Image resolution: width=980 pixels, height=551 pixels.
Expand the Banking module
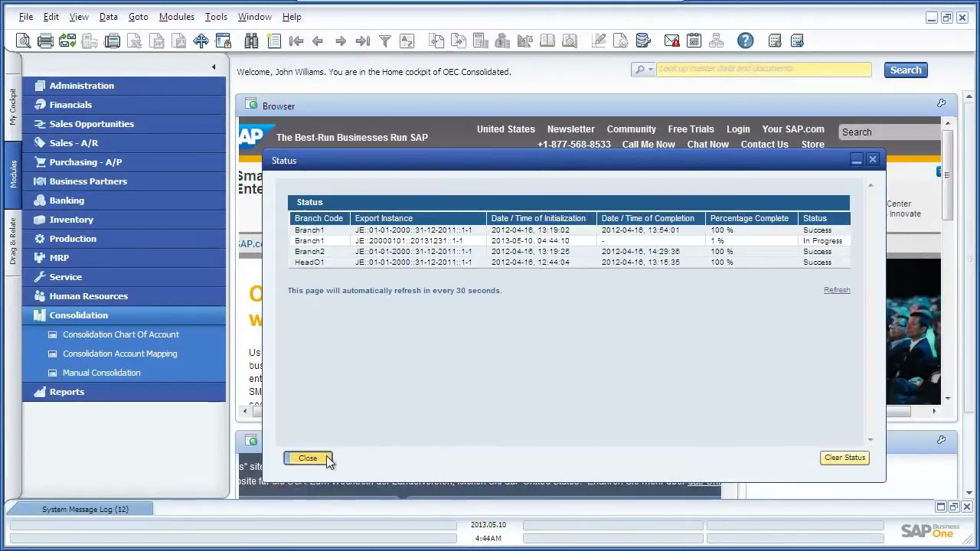coord(124,201)
